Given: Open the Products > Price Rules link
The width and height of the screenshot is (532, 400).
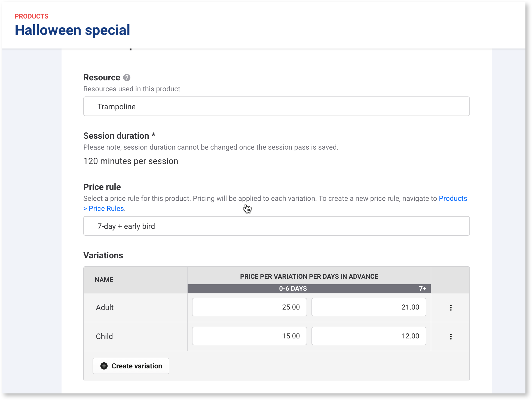Looking at the screenshot, I should (453, 198).
